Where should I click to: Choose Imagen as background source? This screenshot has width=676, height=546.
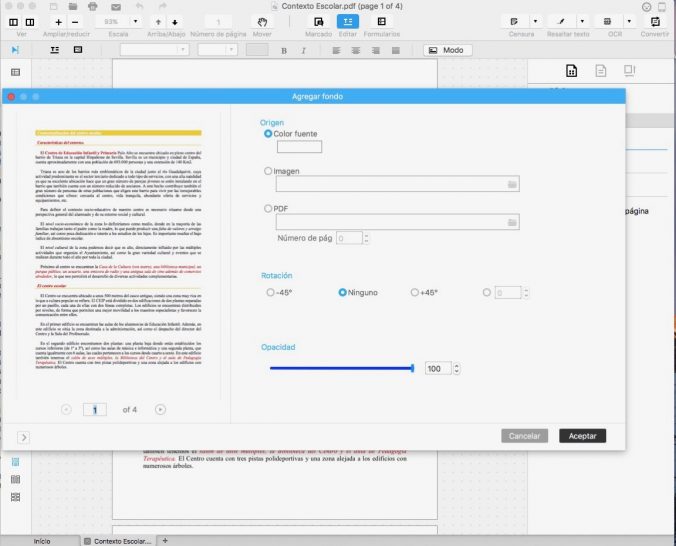click(x=268, y=171)
